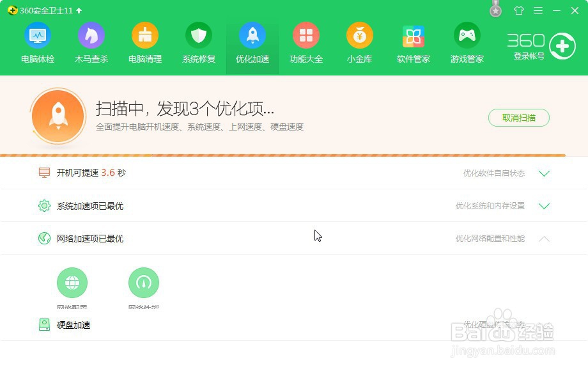Launch 软件管家 (Software Manager)
This screenshot has height=371, width=588.
[x=413, y=43]
